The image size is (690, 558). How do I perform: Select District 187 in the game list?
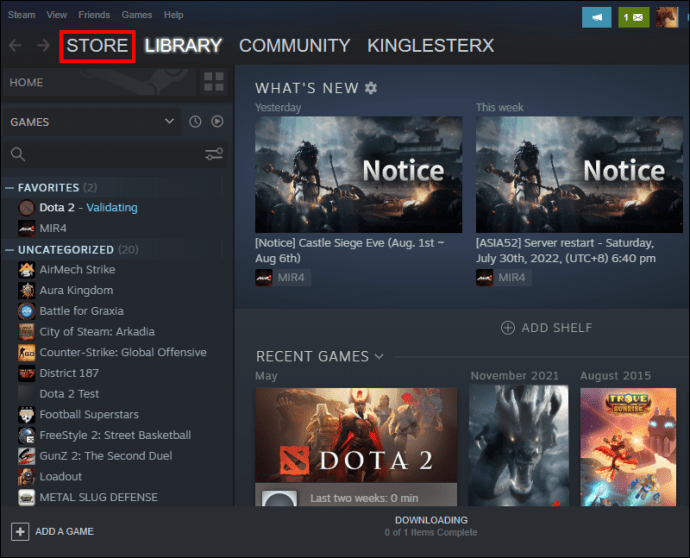point(69,373)
